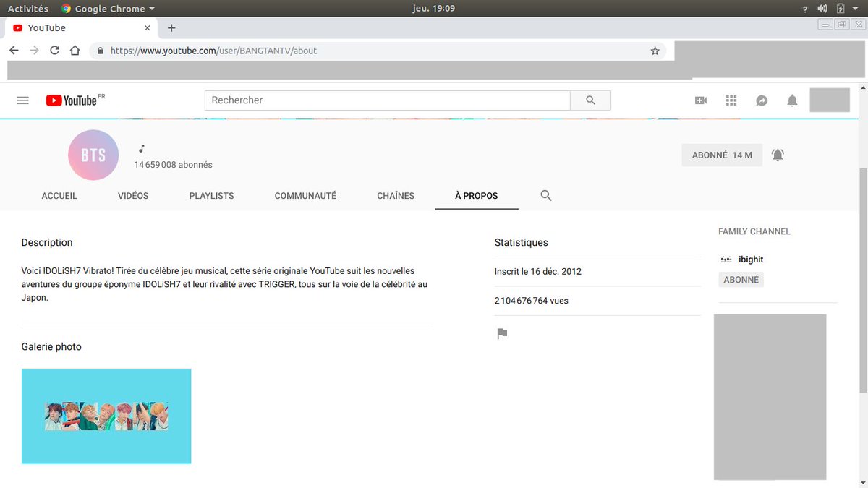Screen dimensions: 868x488
Task: Open the Chaînes channel tab
Action: pos(396,196)
